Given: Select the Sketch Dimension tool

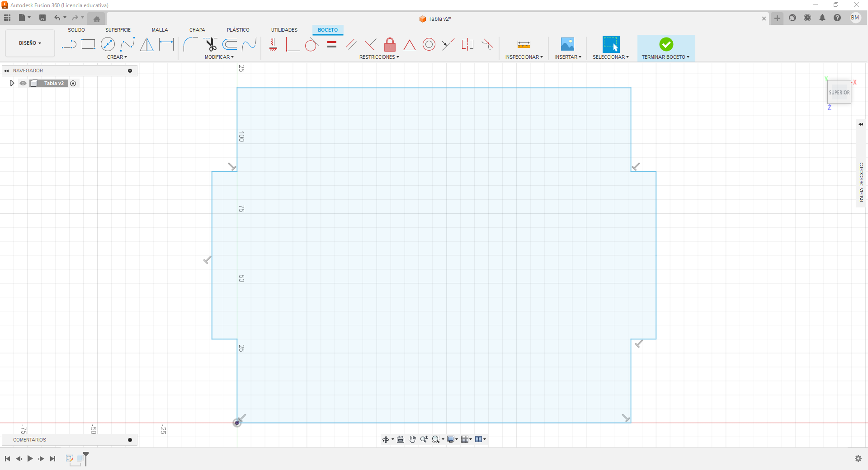Looking at the screenshot, I should 166,44.
